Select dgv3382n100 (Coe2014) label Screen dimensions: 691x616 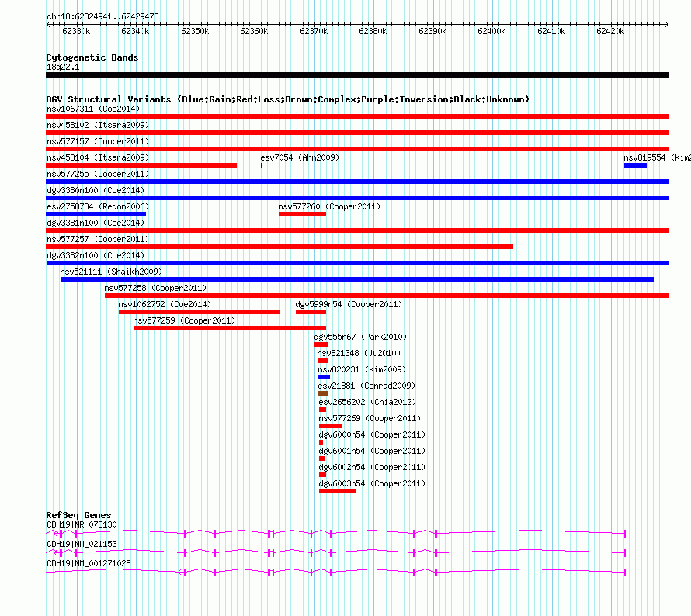[x=95, y=255]
